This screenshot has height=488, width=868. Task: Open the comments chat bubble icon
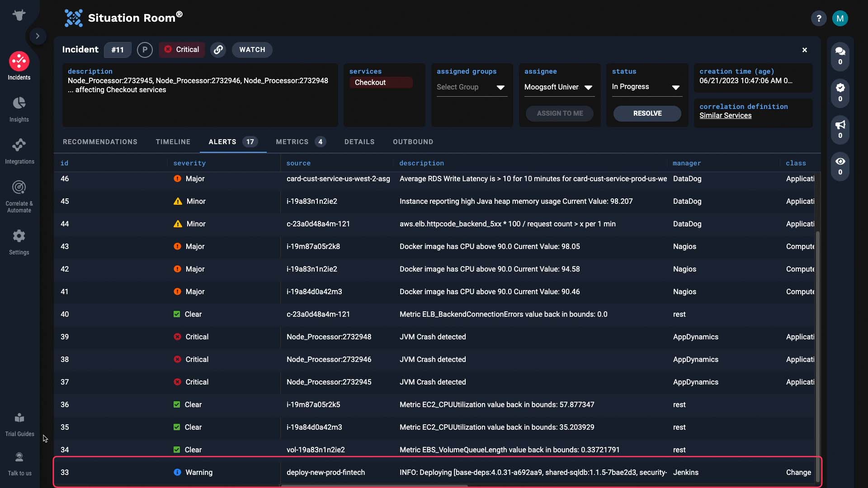point(840,51)
